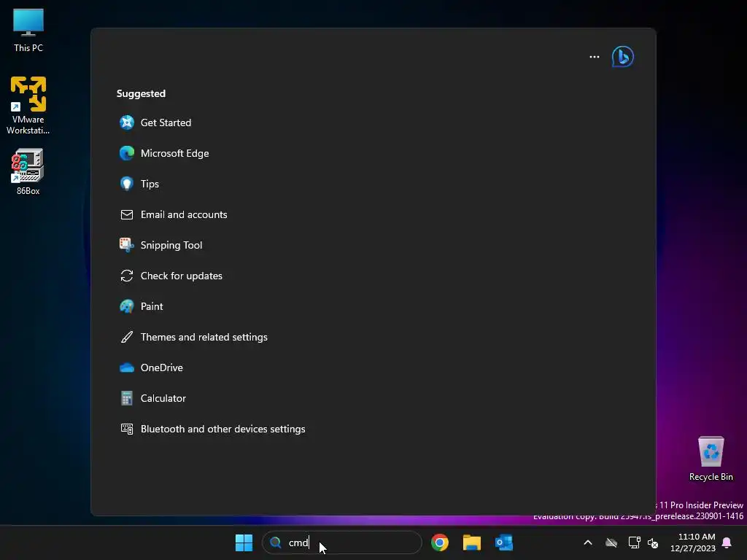Open Google Chrome from the taskbar

[x=440, y=542]
